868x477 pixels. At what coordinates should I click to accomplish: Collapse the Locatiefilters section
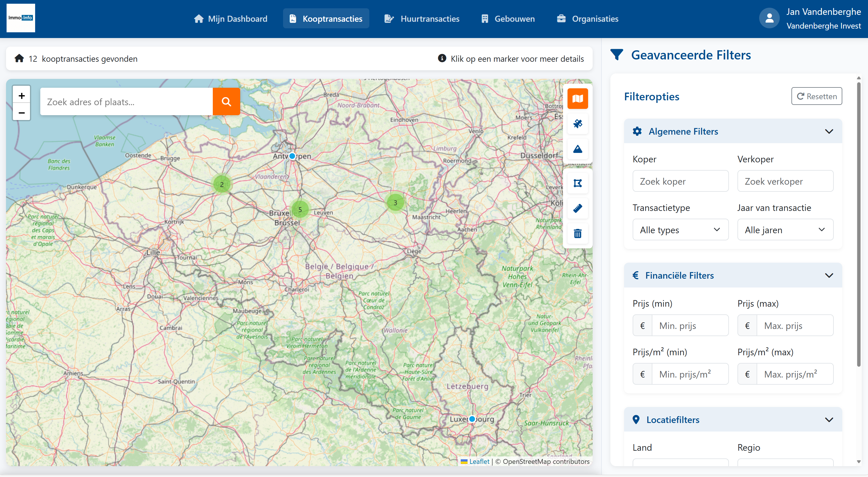point(829,420)
